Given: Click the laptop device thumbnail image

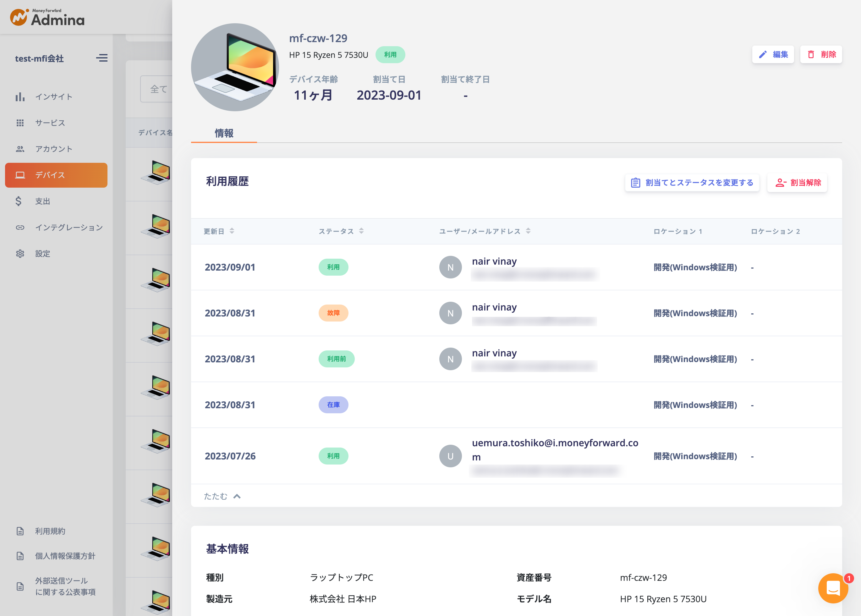Looking at the screenshot, I should pos(235,67).
